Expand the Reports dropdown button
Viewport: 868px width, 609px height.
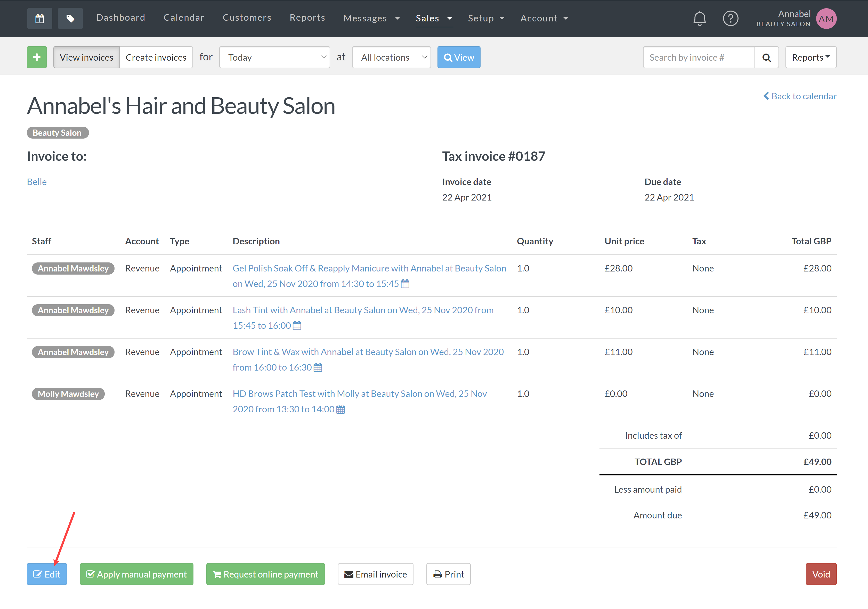click(810, 57)
